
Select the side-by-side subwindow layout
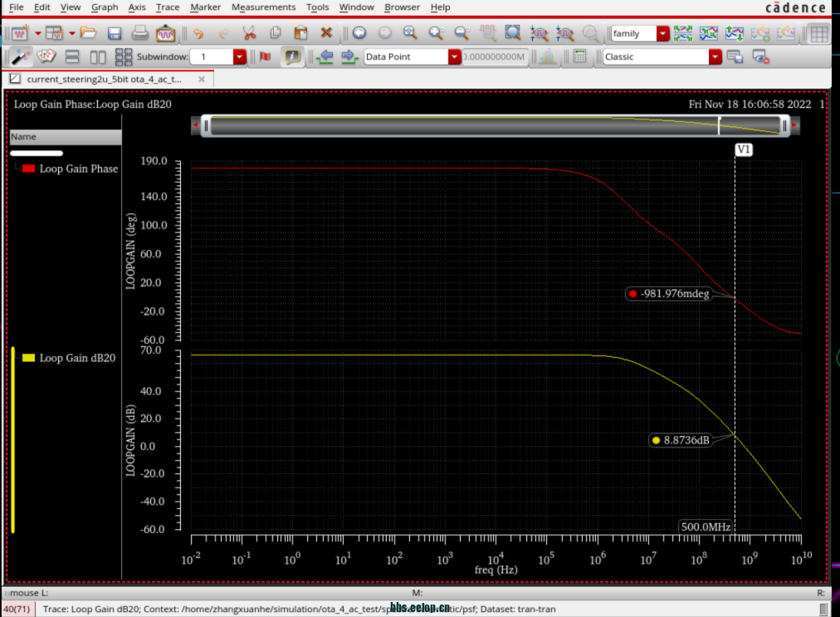click(x=97, y=56)
